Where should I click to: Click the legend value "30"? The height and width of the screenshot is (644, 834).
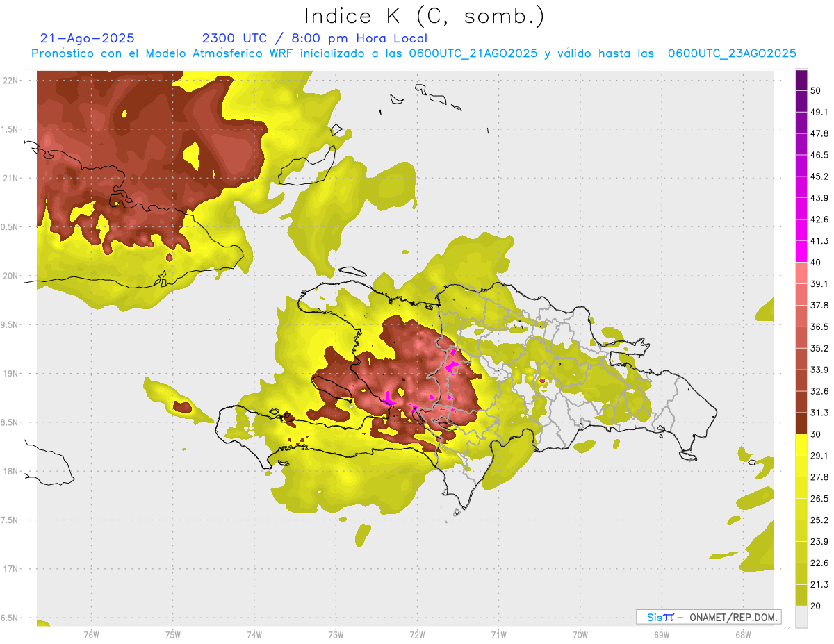(815, 434)
